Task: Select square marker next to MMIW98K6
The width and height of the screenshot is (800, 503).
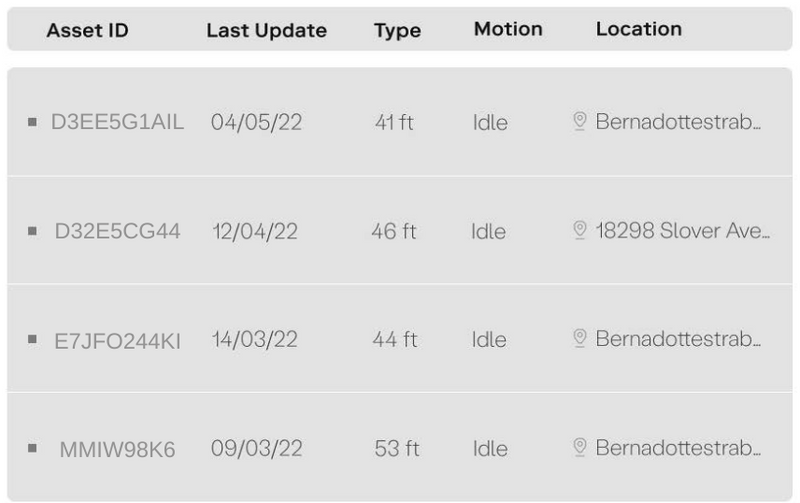Action: [32, 448]
